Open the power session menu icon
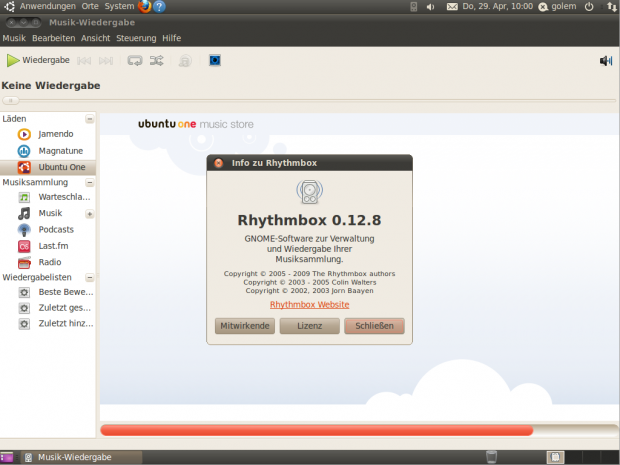620x465 pixels. tap(589, 7)
